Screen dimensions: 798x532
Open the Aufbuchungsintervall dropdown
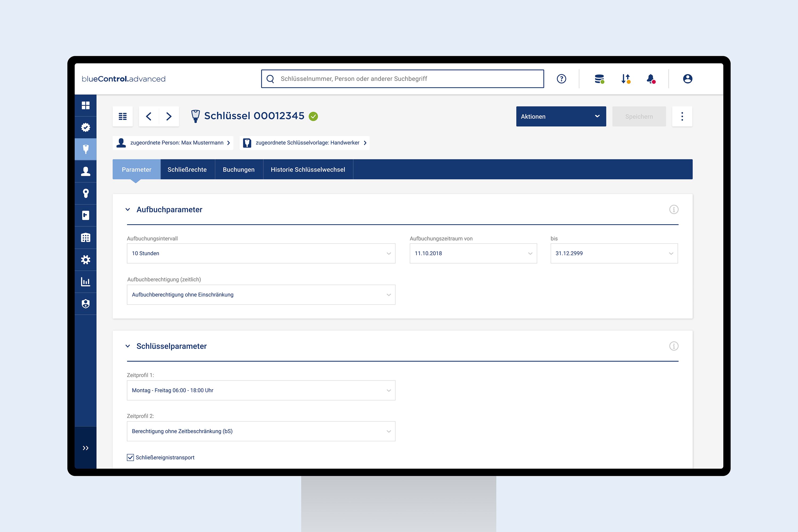tap(261, 253)
